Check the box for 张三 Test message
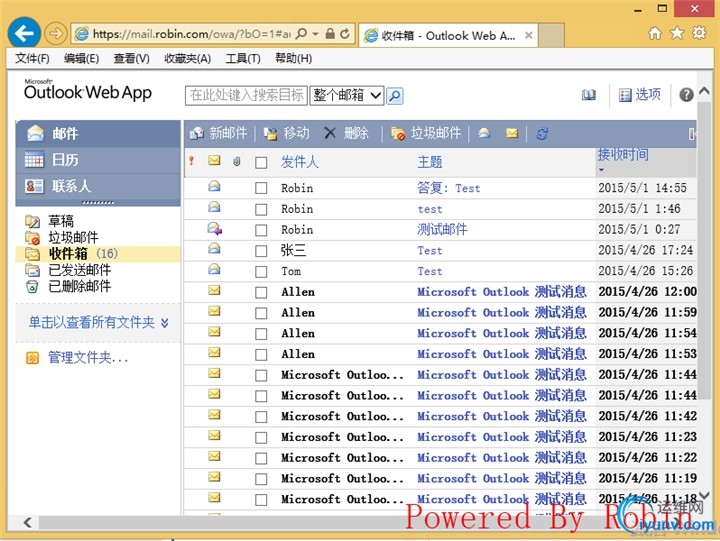This screenshot has width=720, height=541. 261,251
